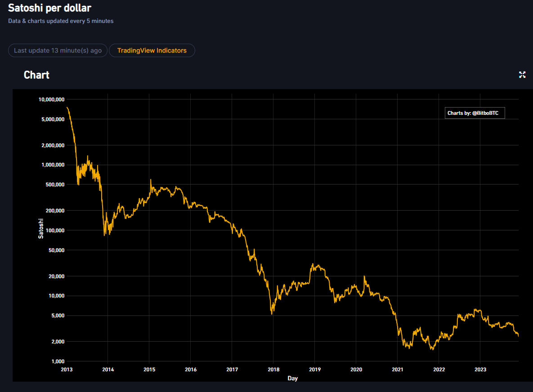Open TradingView Indicators
533x392 pixels.
click(152, 50)
